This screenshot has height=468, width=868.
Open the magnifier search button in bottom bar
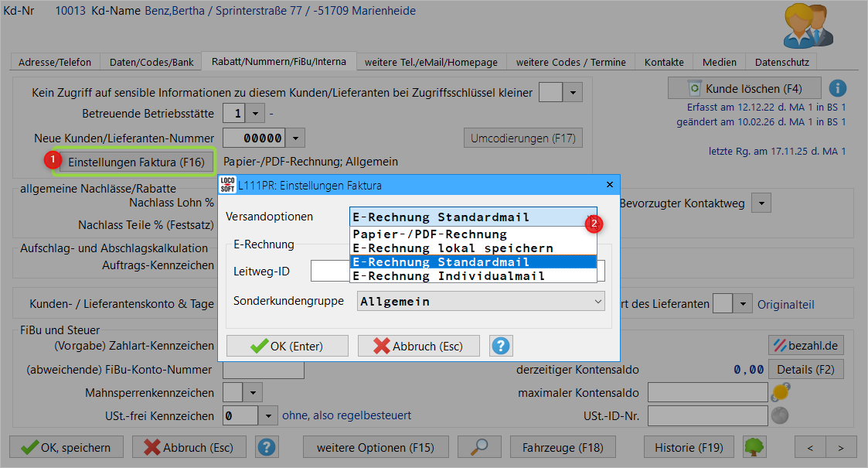tap(479, 447)
